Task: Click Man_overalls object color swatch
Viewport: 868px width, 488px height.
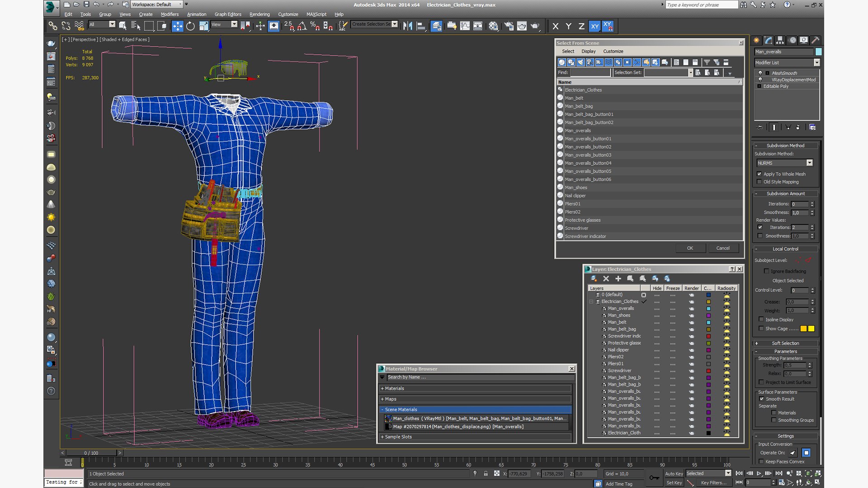Action: point(818,52)
